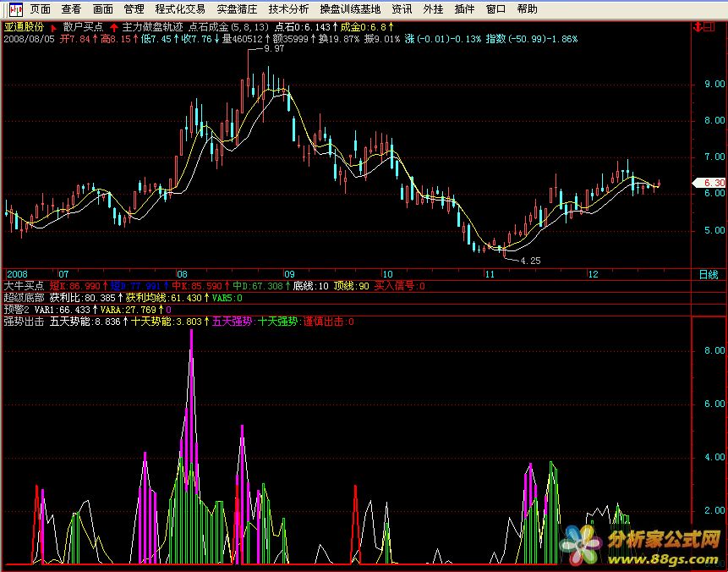This screenshot has height=572, width=728.
Task: Click the red up arrow before 主力做盘轨迹
Action: (114, 28)
